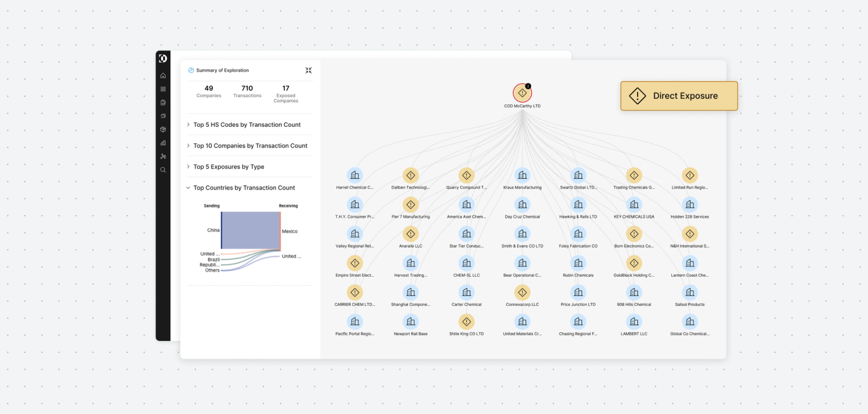Image resolution: width=868 pixels, height=414 pixels.
Task: Click the Direct Exposure badge
Action: pyautogui.click(x=679, y=96)
